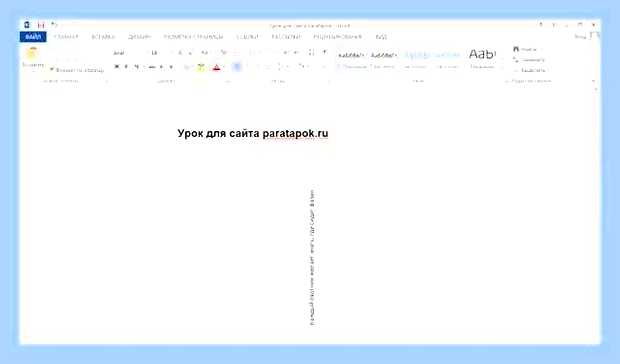Open the ДИЗАЙН ribbon tab
Screen dimensions: 620x364
pos(139,37)
